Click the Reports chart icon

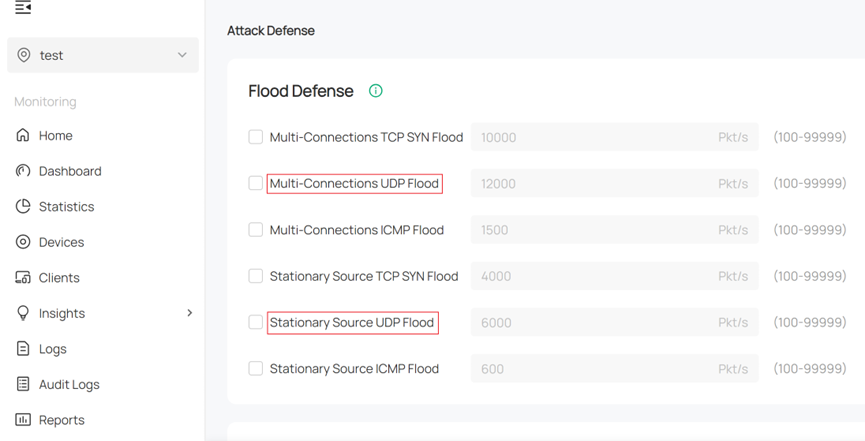(23, 419)
